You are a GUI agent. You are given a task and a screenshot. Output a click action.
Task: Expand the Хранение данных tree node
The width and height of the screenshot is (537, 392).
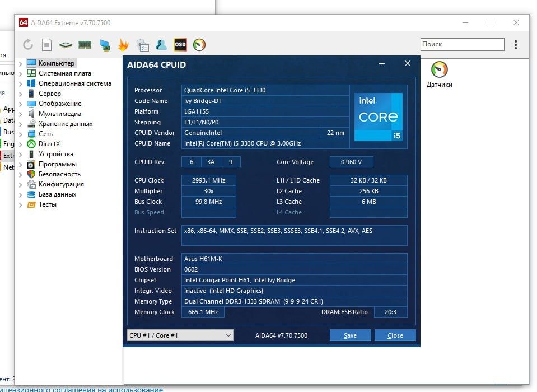click(21, 124)
